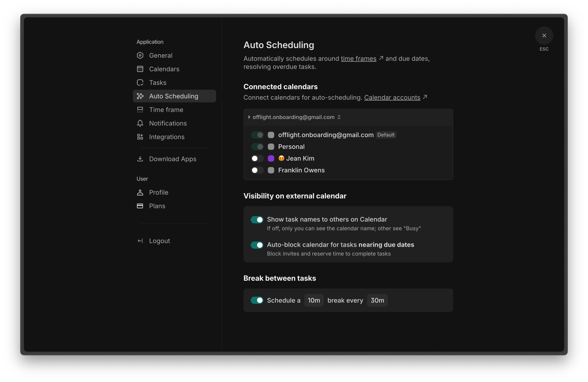Click the Logout arrow icon
This screenshot has width=588, height=382.
point(140,241)
